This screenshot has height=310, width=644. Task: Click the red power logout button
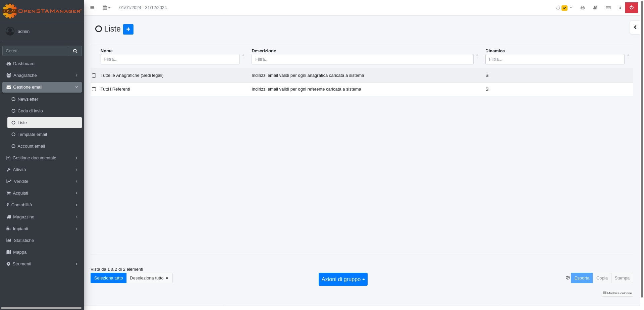[x=631, y=8]
